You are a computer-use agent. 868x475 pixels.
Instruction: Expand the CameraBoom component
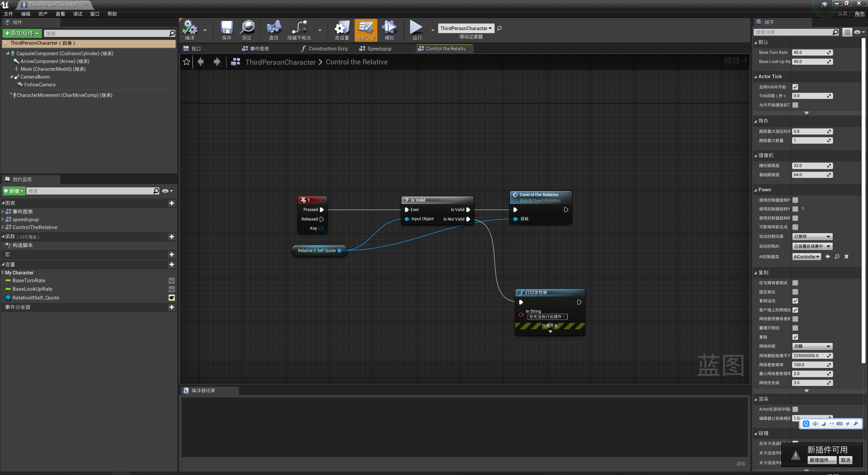point(12,77)
